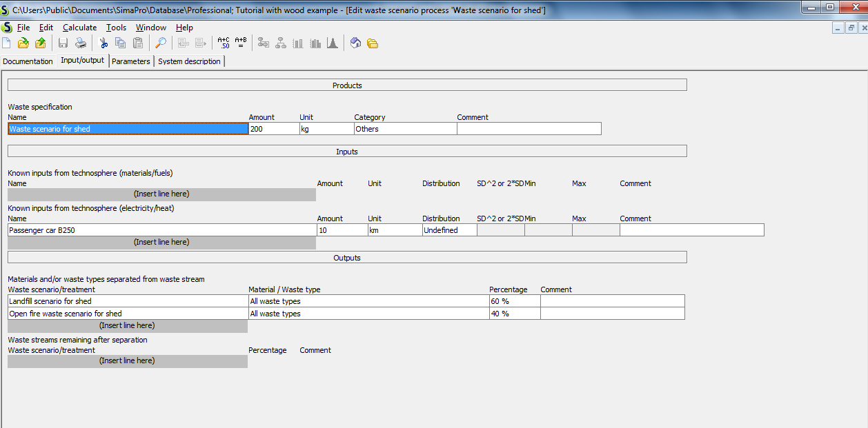
Task: Insert line below Open fire waste scenario
Action: (x=127, y=326)
